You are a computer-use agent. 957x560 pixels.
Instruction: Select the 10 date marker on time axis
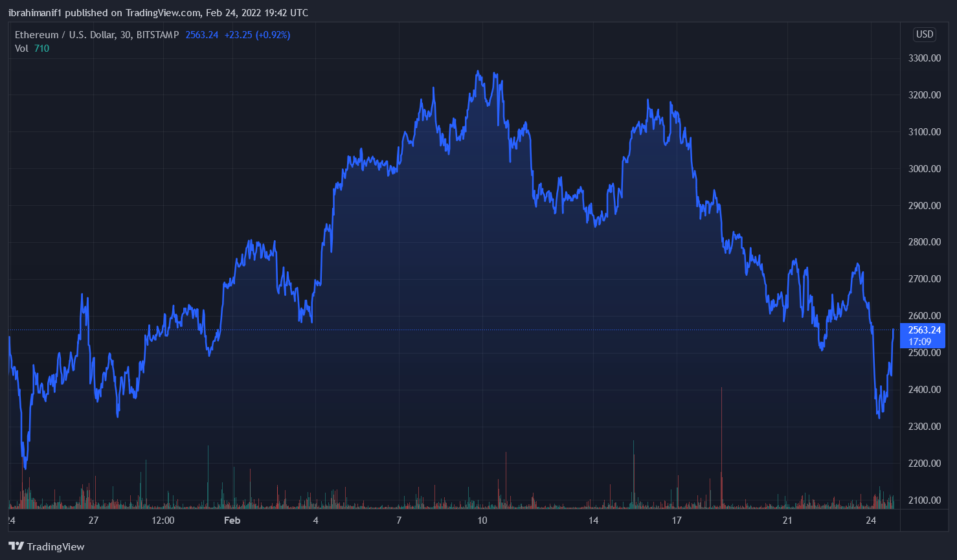(482, 521)
